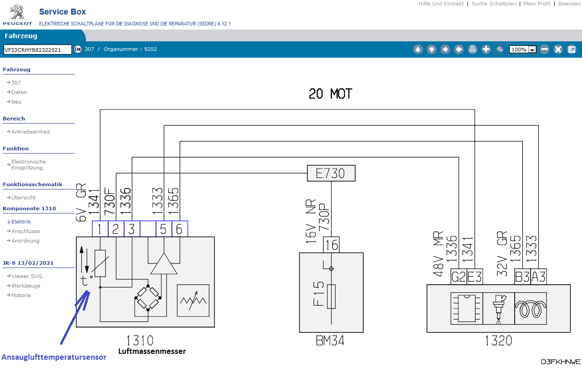Fit diagram to screen icon
Screen dimensions: 582x392
(558, 50)
